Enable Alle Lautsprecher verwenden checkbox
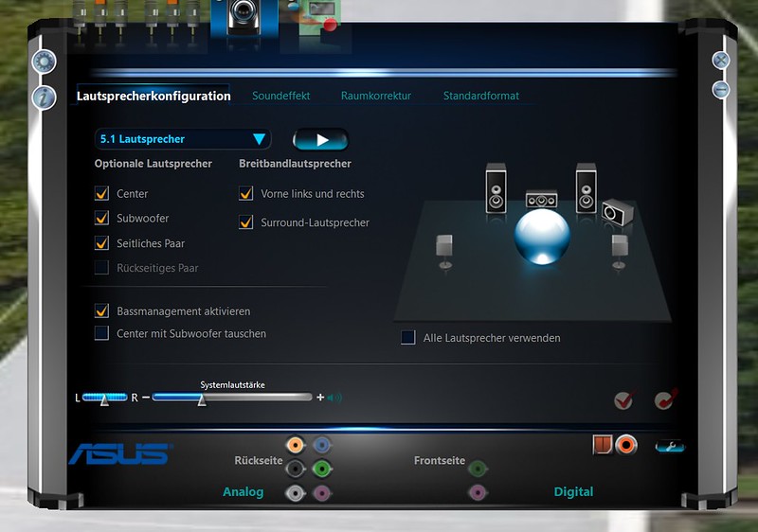 coord(408,337)
